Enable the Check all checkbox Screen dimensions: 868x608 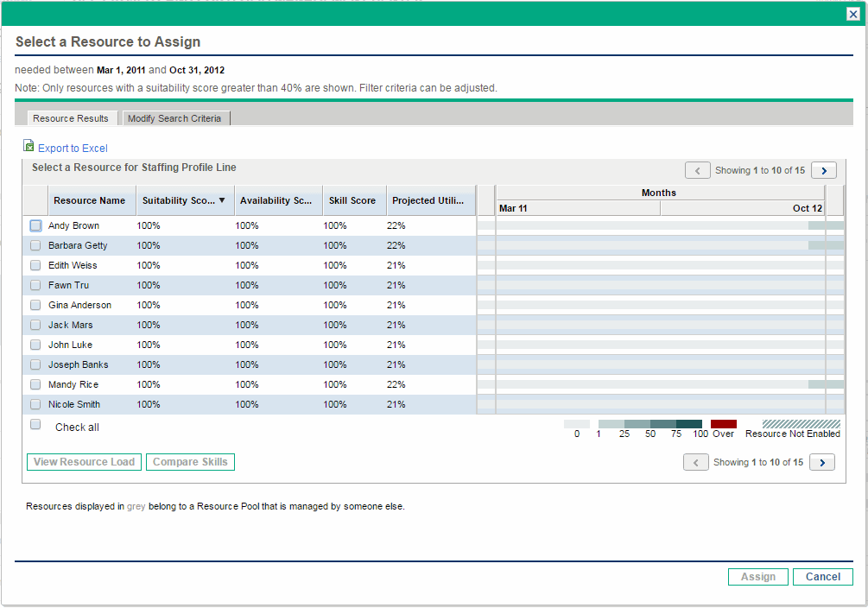click(35, 425)
